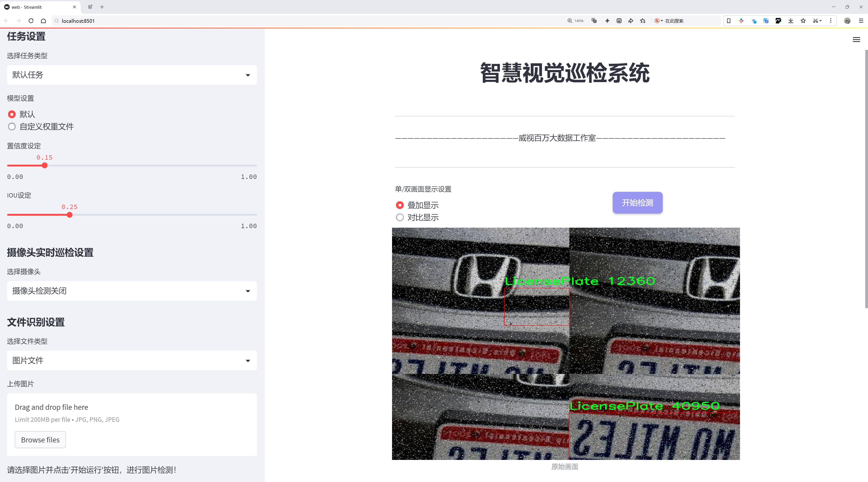The image size is (868, 482).
Task: Open the tab list grid icon
Action: tap(90, 7)
